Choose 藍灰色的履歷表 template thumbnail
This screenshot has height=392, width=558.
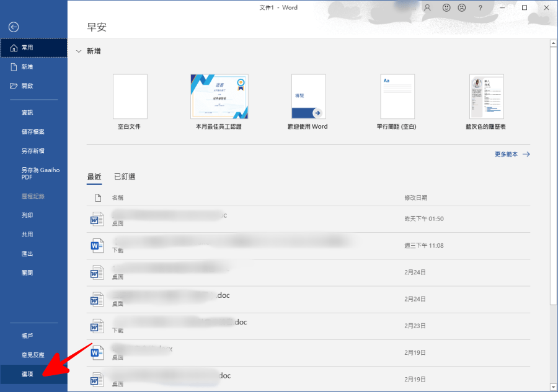487,97
